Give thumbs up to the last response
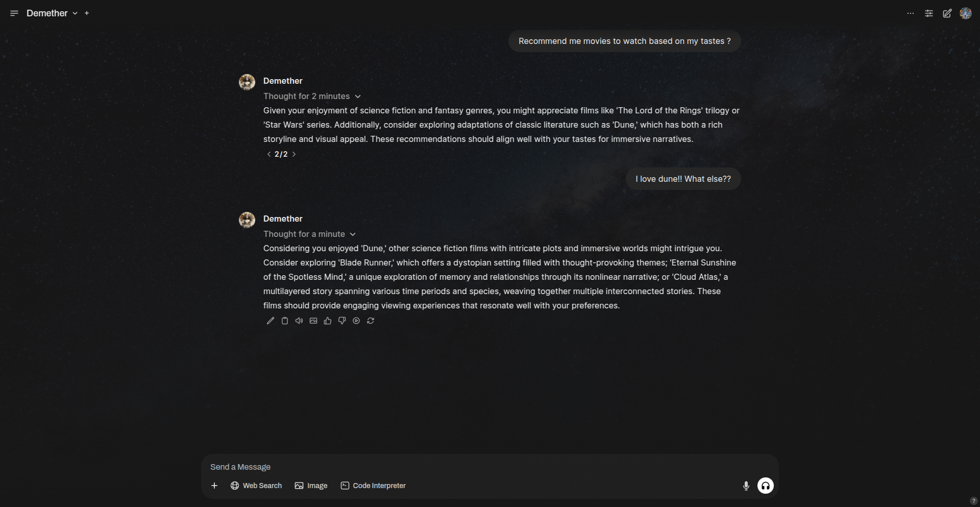The image size is (980, 507). pos(328,321)
